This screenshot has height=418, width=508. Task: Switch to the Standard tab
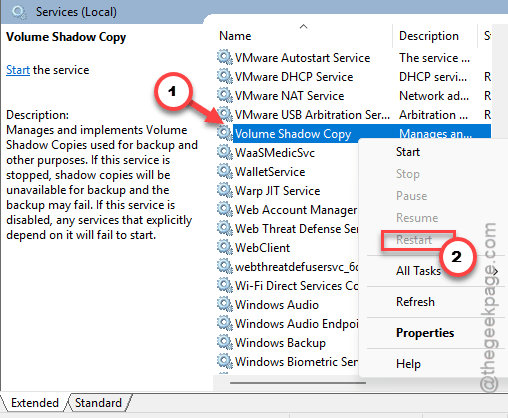pos(98,403)
